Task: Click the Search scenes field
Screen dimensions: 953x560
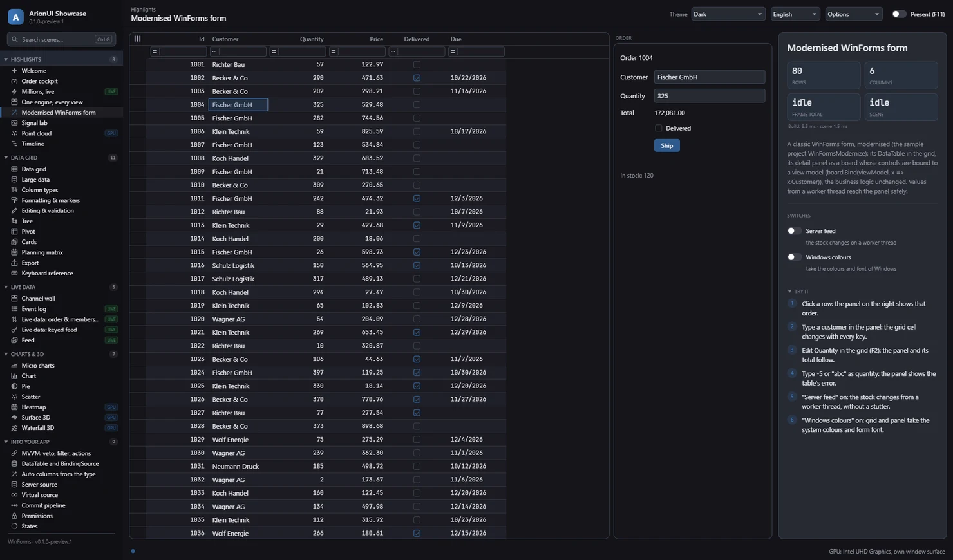Action: tap(61, 39)
